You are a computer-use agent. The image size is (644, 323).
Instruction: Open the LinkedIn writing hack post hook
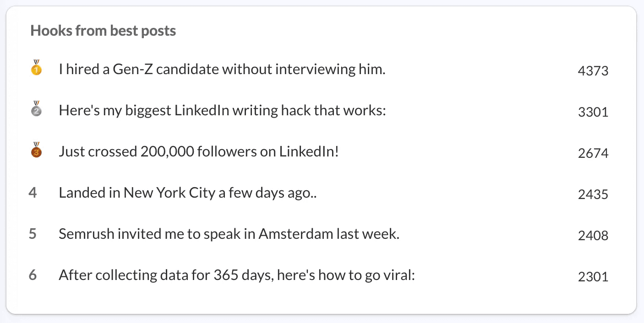tap(223, 111)
